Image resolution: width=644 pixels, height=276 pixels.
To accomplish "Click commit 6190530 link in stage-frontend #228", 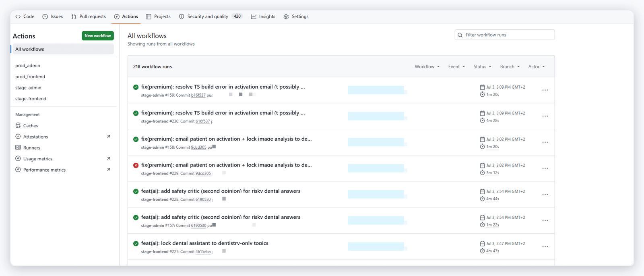I will point(203,199).
